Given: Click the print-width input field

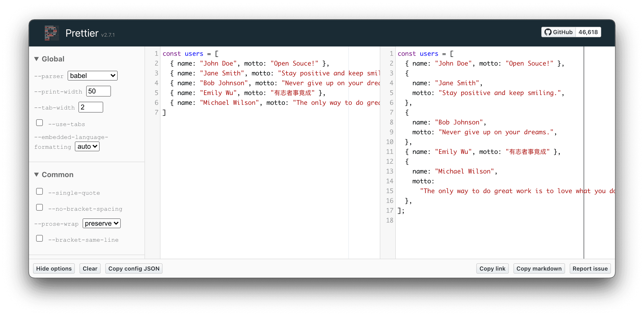Looking at the screenshot, I should coord(98,91).
